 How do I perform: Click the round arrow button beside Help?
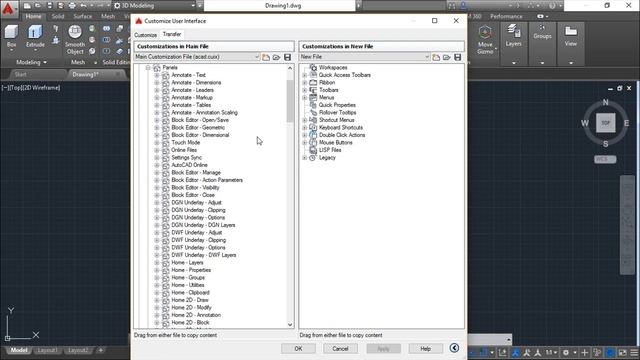[454, 348]
